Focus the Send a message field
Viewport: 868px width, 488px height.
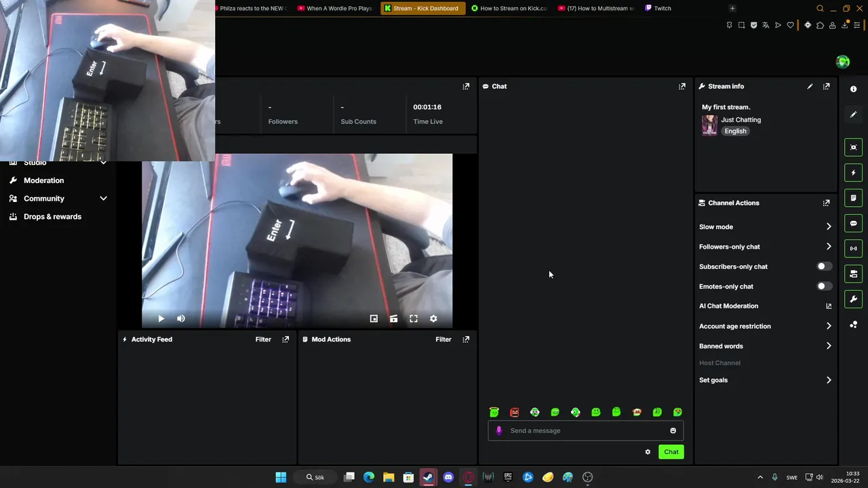[x=586, y=430]
